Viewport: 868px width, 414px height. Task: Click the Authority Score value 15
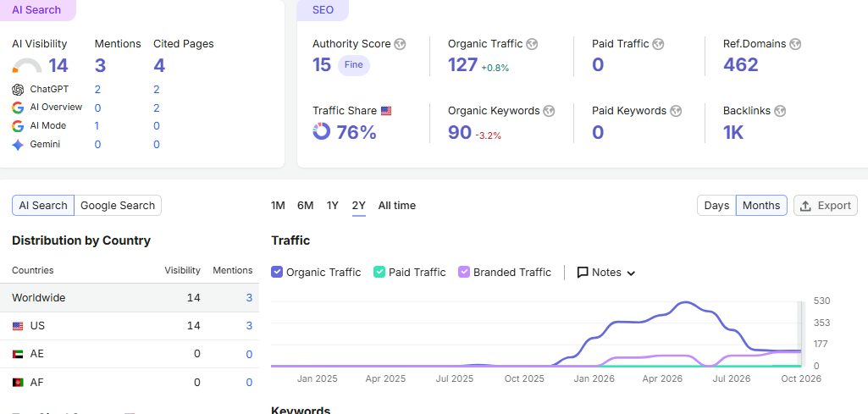(322, 64)
